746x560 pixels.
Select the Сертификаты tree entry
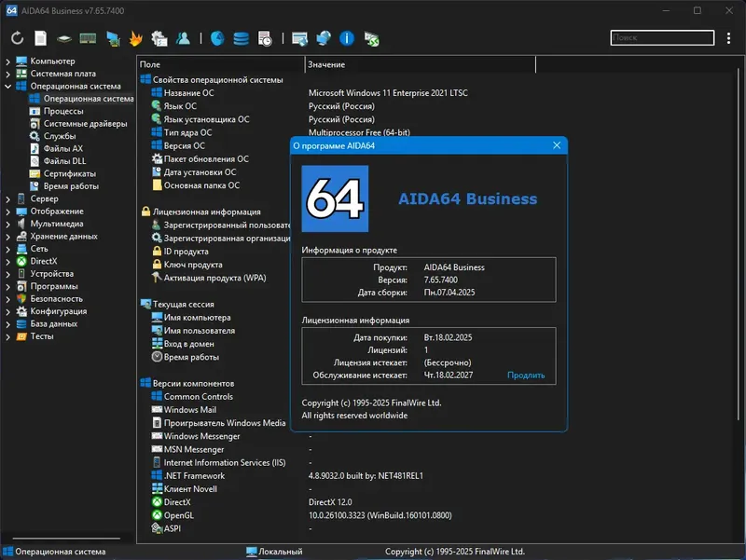tap(69, 173)
